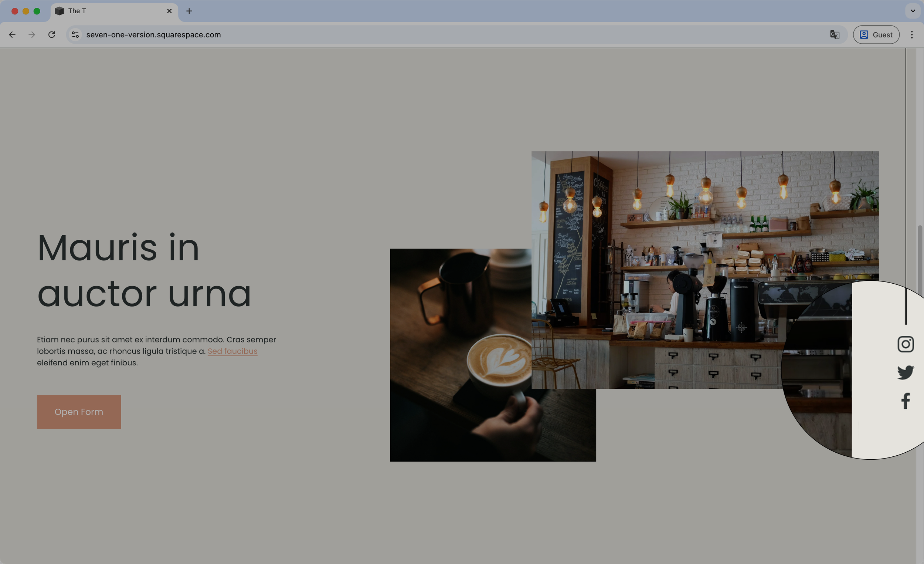Click the browser back arrow
Screen dimensions: 924x564
coord(12,34)
